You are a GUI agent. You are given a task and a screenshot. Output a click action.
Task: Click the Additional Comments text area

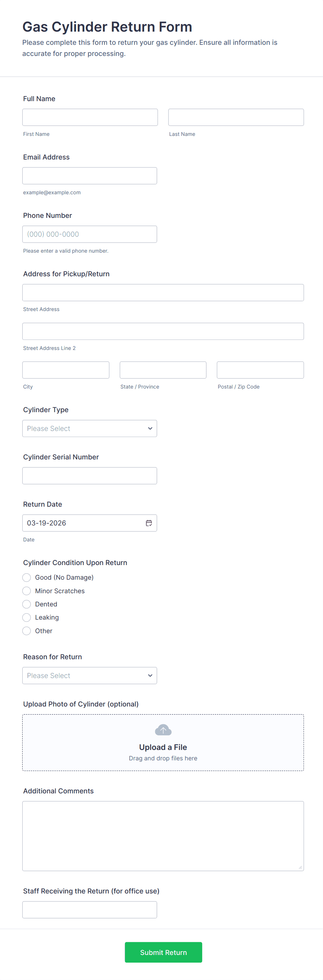pos(163,835)
